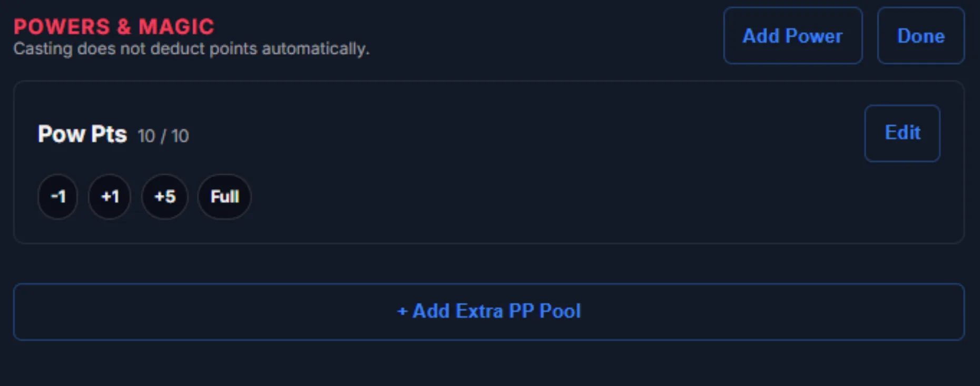This screenshot has width=980, height=386.
Task: Click the Add Power button
Action: point(793,36)
